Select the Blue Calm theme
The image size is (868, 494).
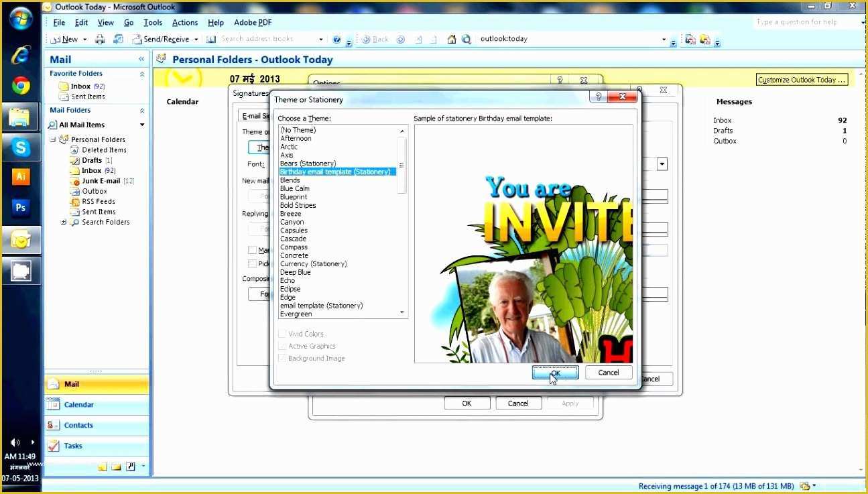click(295, 188)
